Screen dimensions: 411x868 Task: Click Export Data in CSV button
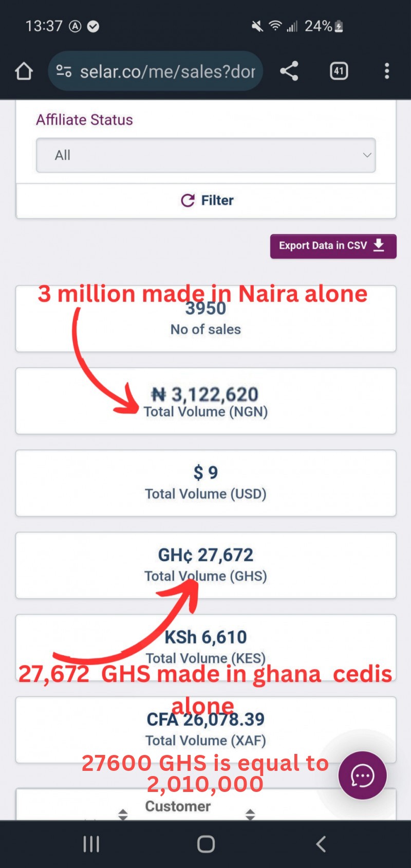coord(333,246)
